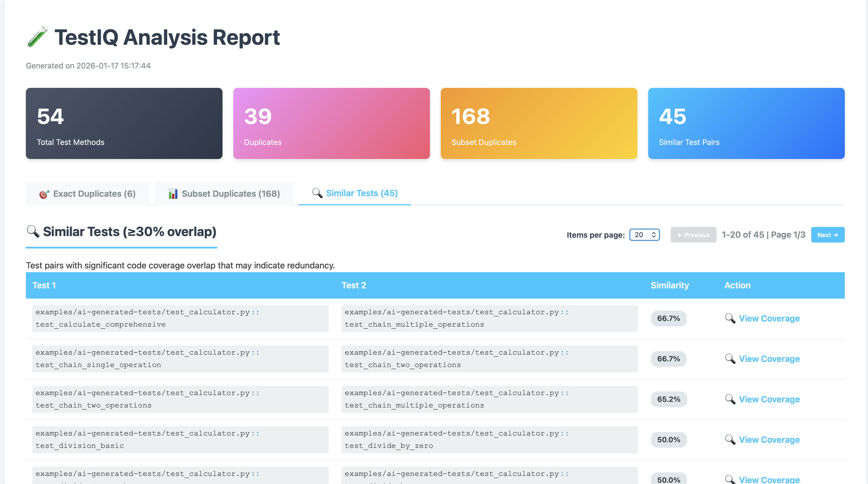868x484 pixels.
Task: Click the bar chart icon on Subset Duplicates tab
Action: coord(173,194)
